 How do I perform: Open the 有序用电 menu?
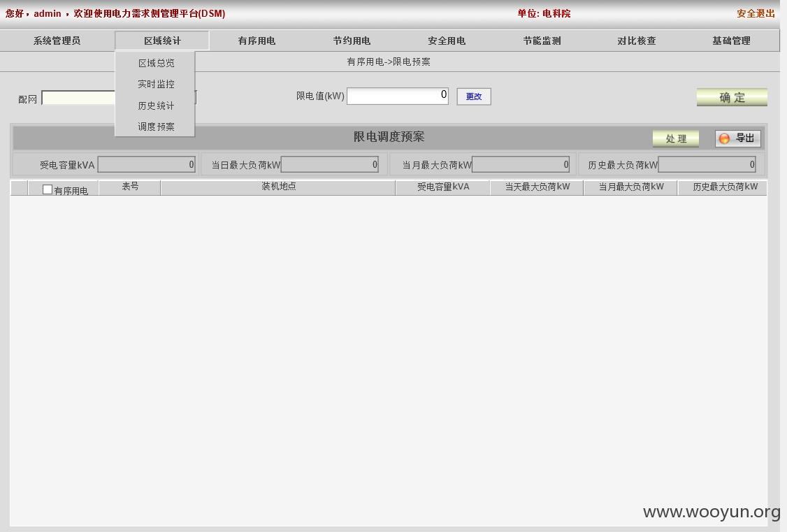(257, 41)
